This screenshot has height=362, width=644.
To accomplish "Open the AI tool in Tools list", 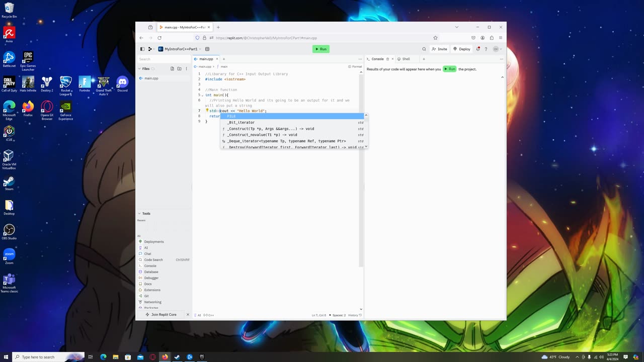I will [164, 248].
